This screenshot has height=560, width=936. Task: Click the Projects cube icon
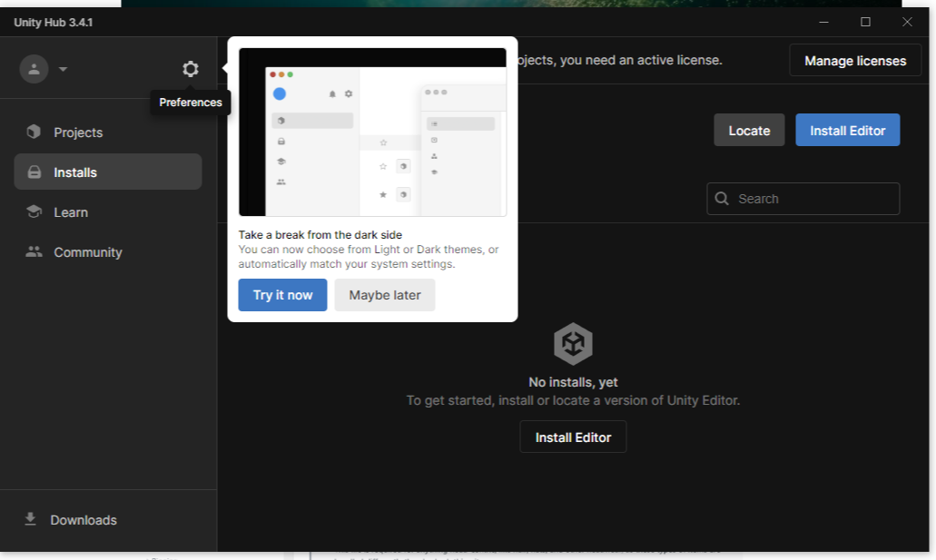pyautogui.click(x=34, y=132)
